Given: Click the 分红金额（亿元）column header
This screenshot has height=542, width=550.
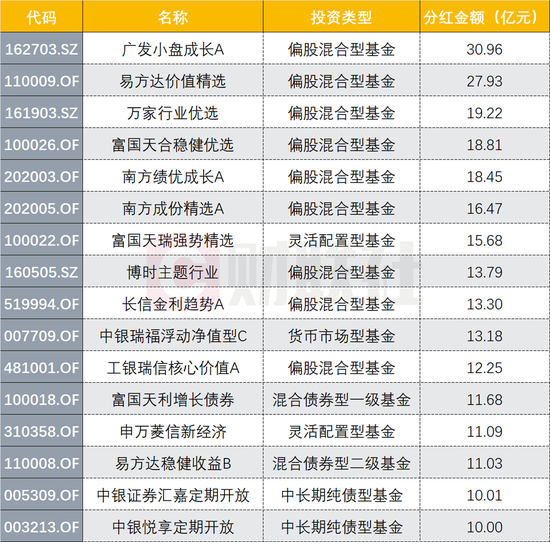Looking at the screenshot, I should 485,16.
